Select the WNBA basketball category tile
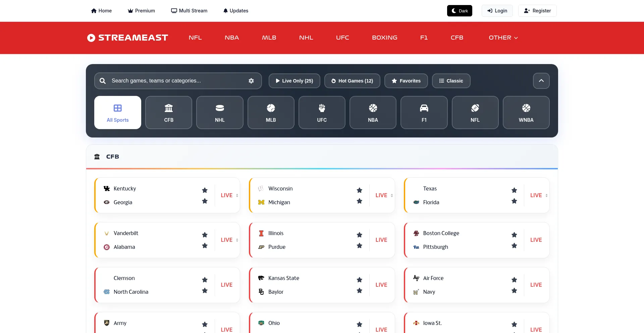Viewport: 644px width, 333px height. pos(526,113)
